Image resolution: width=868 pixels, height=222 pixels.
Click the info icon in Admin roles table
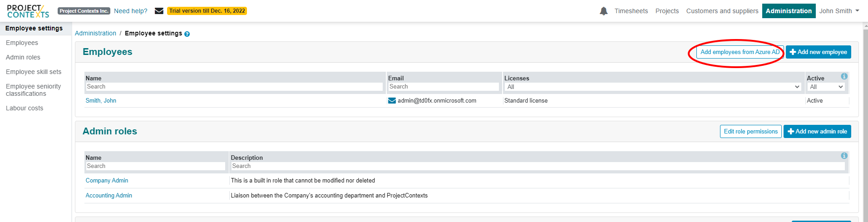(x=844, y=156)
